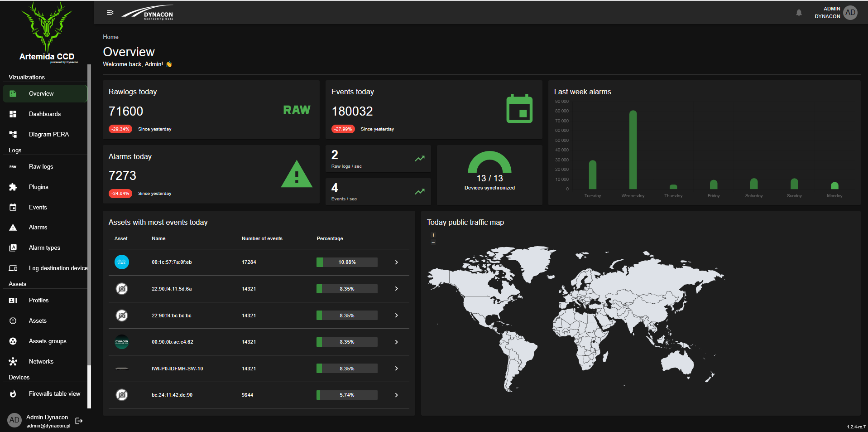The height and width of the screenshot is (432, 868).
Task: Open the AD user avatar in top bar
Action: [850, 13]
